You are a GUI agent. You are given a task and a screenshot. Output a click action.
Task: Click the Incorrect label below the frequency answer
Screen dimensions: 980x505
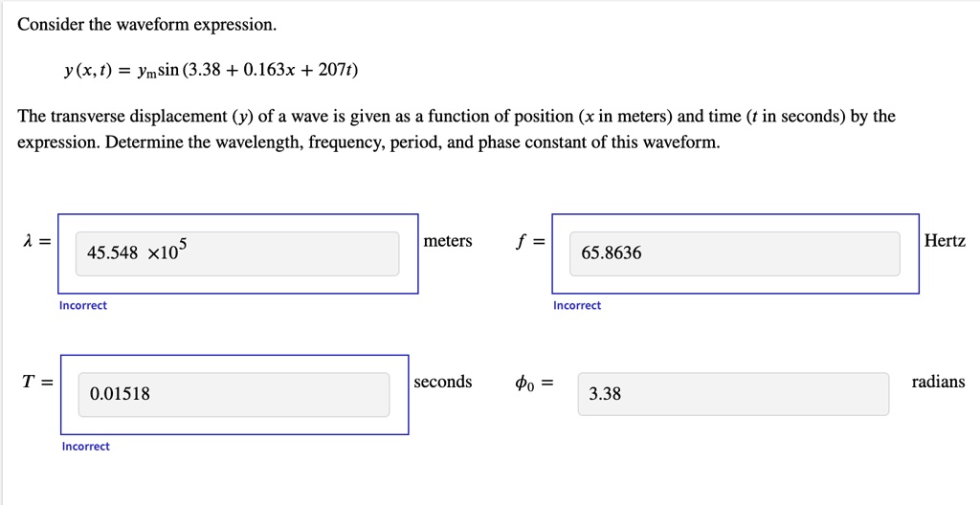[577, 305]
